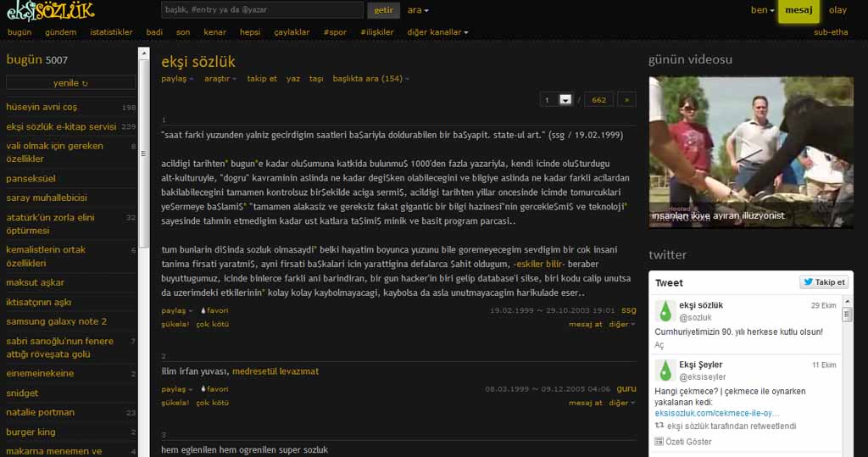Open the gündem channel
868x457 pixels.
61,32
